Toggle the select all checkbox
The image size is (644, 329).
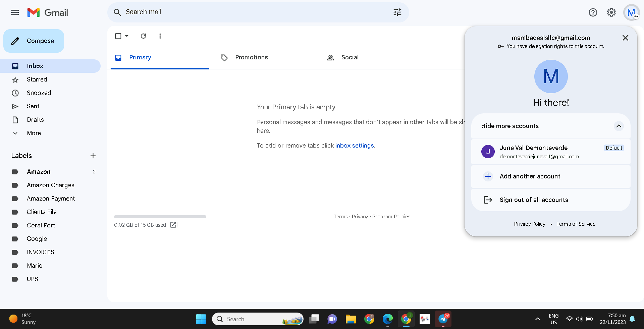point(118,36)
